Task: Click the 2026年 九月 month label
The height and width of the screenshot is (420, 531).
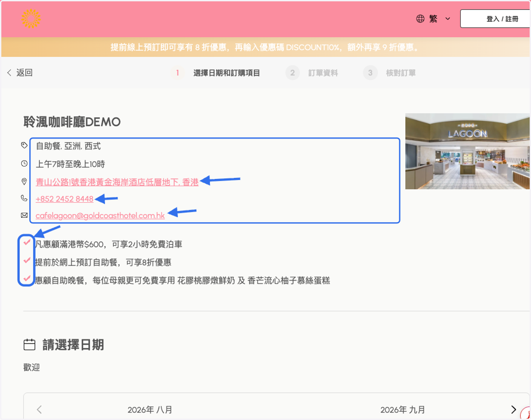Action: point(403,410)
